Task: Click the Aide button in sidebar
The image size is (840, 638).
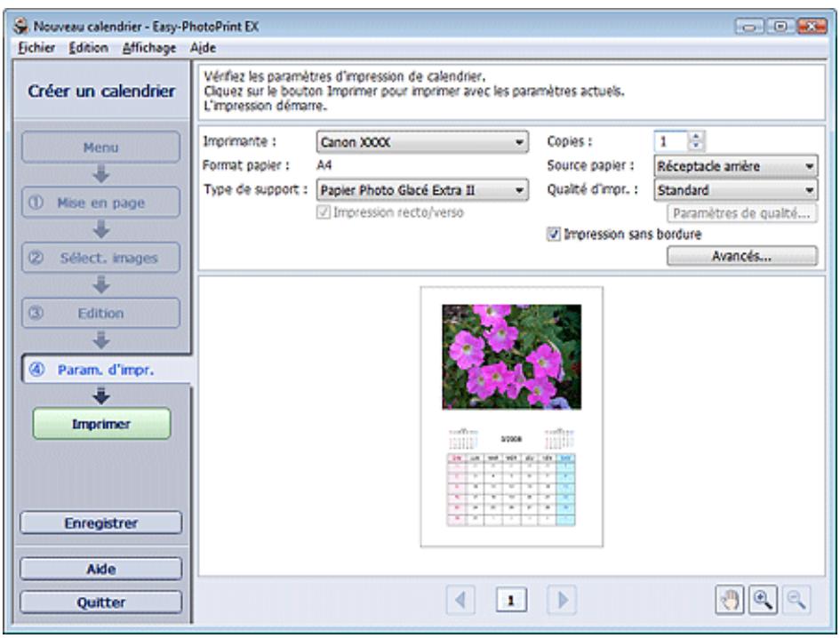Action: coord(100,569)
